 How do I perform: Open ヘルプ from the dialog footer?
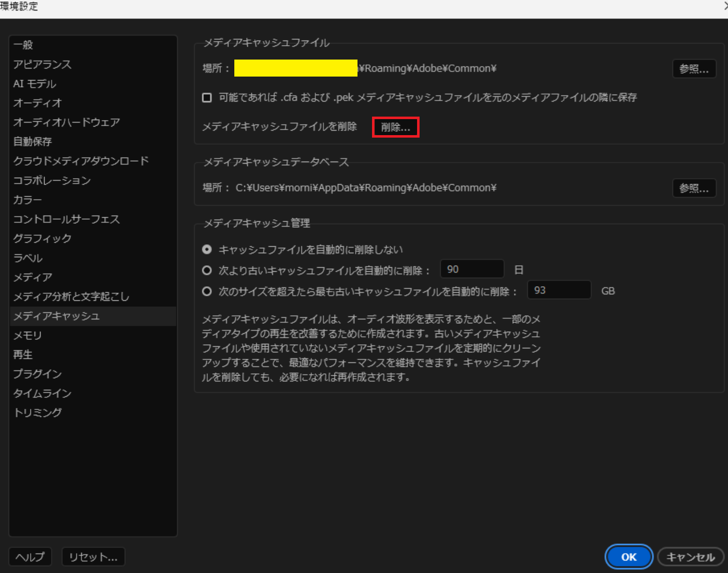(x=30, y=556)
